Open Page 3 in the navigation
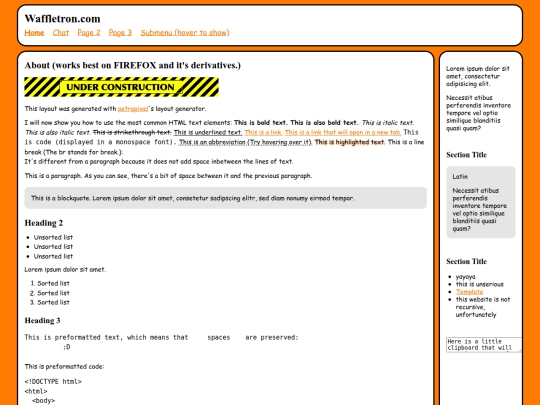Screen dimensions: 540x405 (120, 33)
